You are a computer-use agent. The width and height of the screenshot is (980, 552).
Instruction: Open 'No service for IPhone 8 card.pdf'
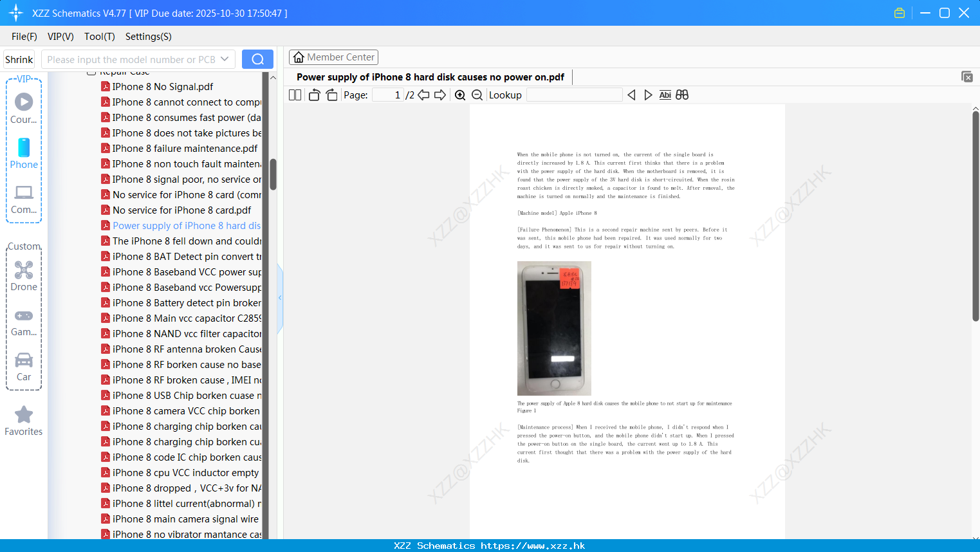pos(176,210)
